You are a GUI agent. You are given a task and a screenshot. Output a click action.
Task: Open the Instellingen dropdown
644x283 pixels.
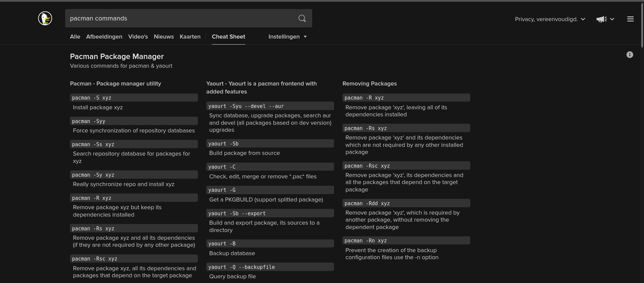coord(287,37)
